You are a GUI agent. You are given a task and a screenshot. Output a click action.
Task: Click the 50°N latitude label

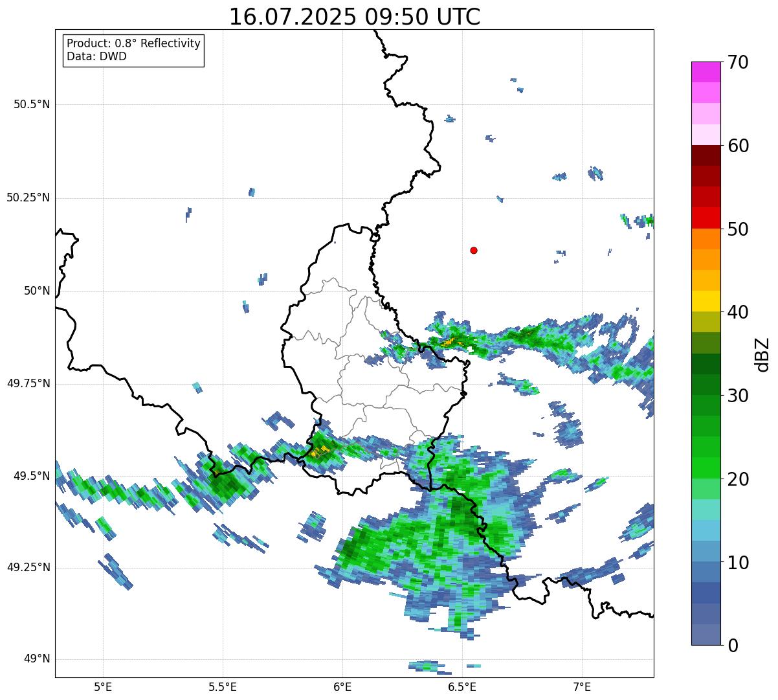[37, 291]
